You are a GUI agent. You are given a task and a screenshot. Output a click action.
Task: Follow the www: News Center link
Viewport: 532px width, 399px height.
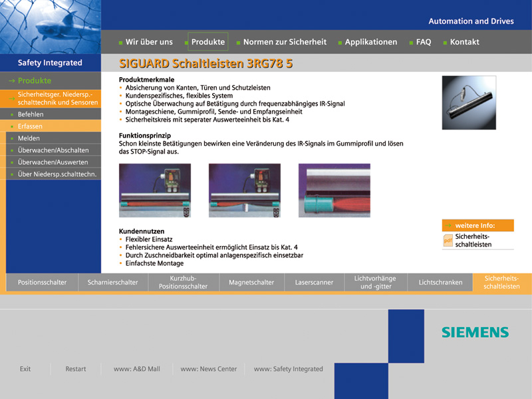click(x=208, y=369)
